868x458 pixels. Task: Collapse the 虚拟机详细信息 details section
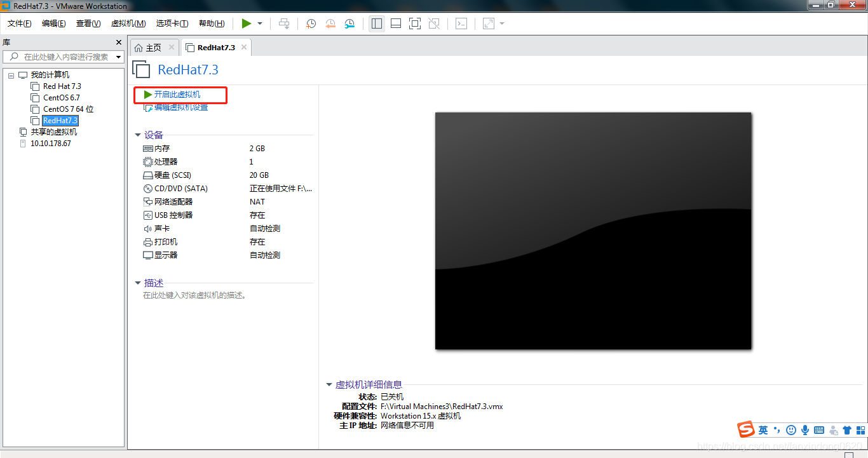coord(329,384)
